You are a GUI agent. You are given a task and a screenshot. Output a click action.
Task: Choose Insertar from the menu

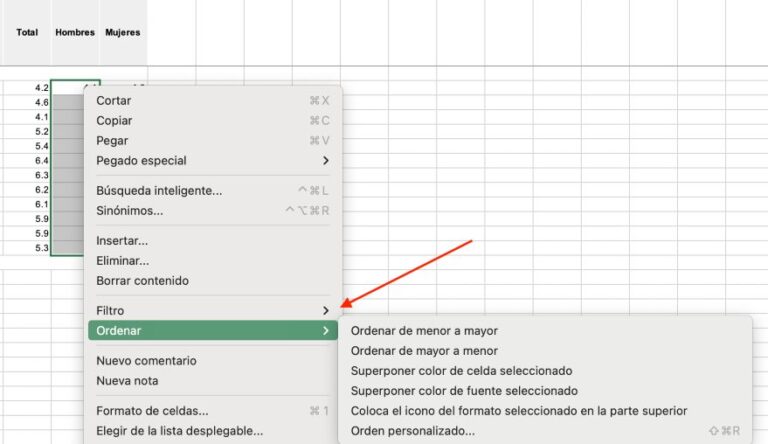point(122,240)
